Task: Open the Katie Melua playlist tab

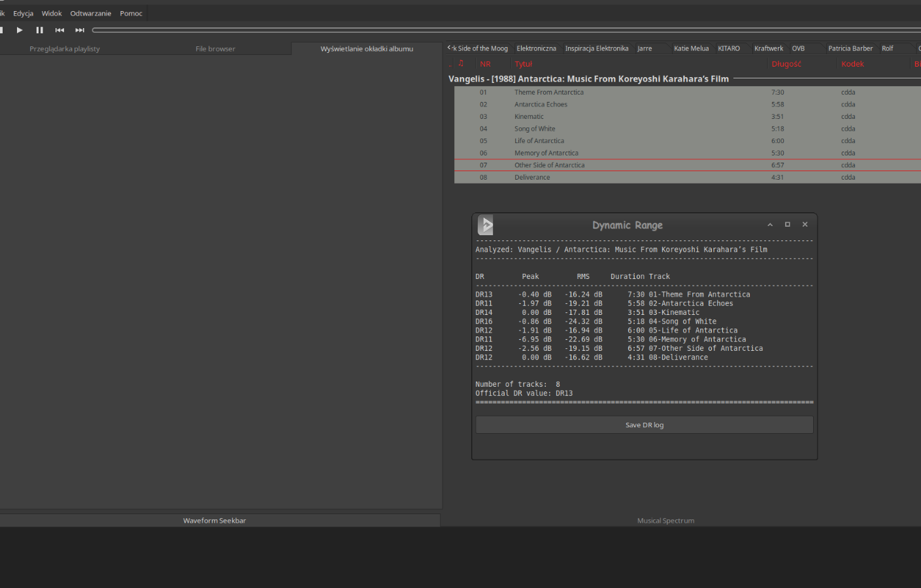Action: 691,48
